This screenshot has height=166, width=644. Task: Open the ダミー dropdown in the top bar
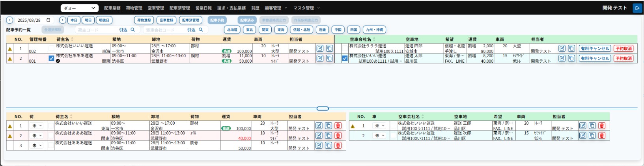(x=79, y=8)
